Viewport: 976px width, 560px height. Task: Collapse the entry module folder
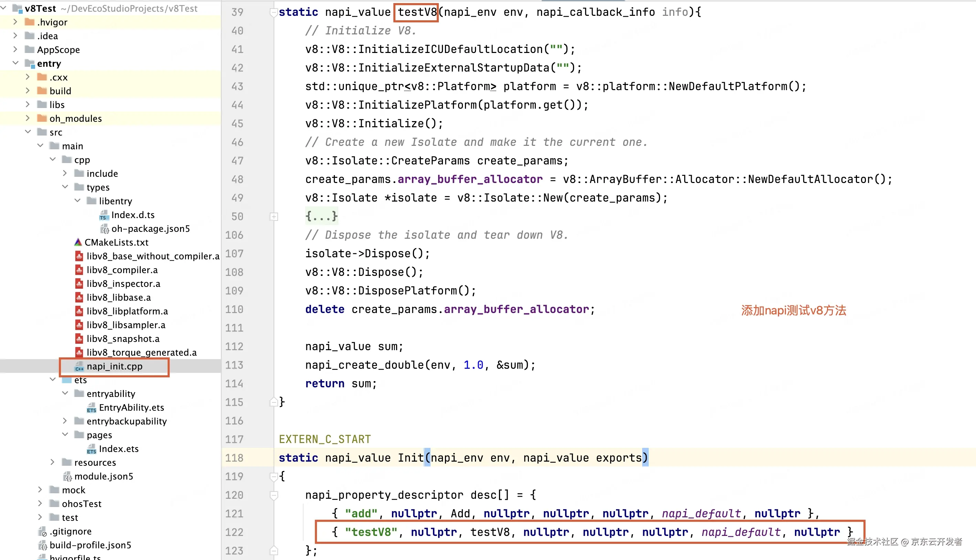pos(15,63)
